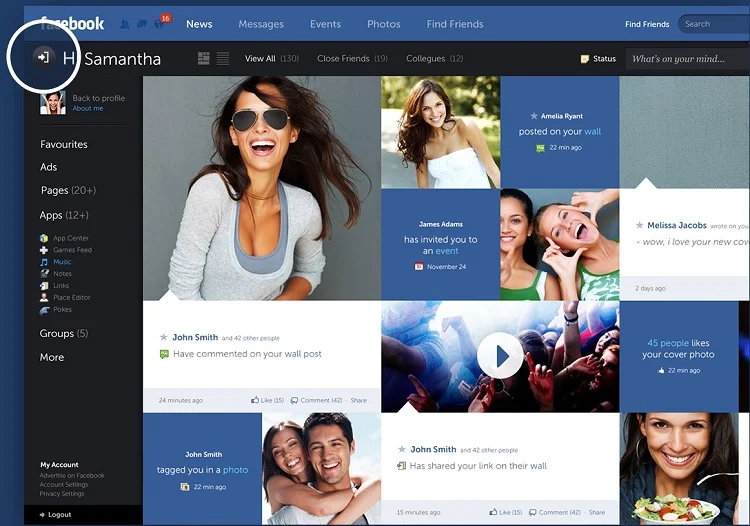
Task: Open App Center cube icon
Action: [44, 238]
